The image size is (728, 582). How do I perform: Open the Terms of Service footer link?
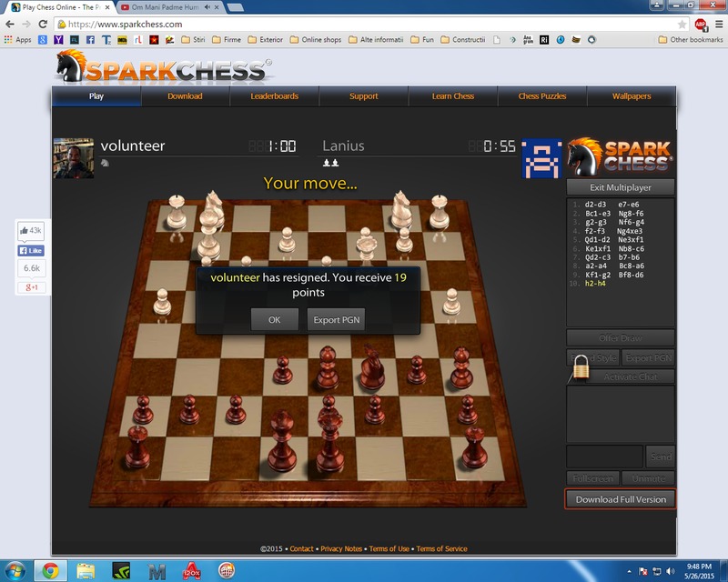coord(441,548)
